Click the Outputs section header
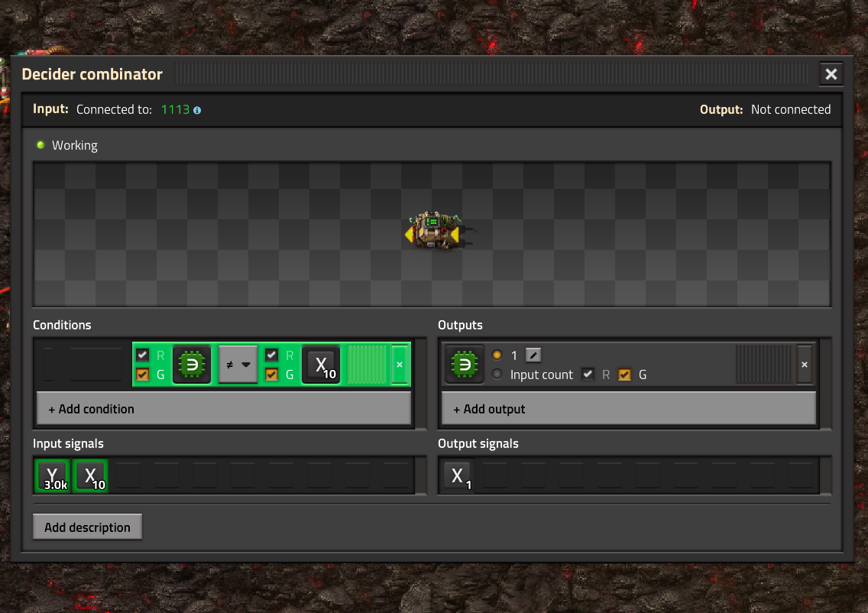The width and height of the screenshot is (868, 613). (460, 325)
